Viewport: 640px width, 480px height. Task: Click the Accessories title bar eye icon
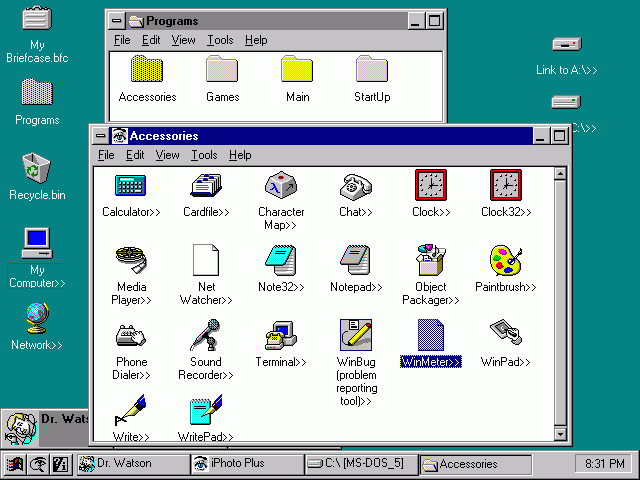pos(119,136)
